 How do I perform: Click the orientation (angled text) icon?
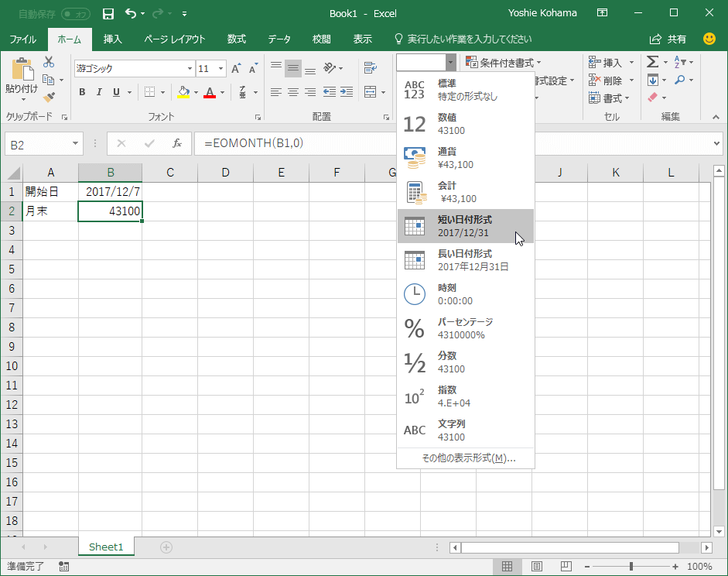[x=329, y=68]
